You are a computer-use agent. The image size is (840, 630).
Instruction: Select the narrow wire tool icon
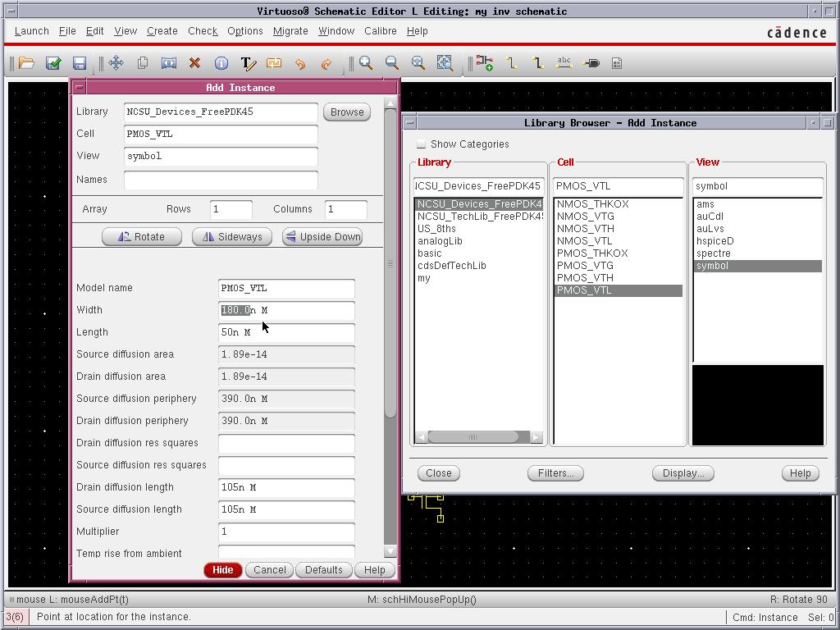512,63
